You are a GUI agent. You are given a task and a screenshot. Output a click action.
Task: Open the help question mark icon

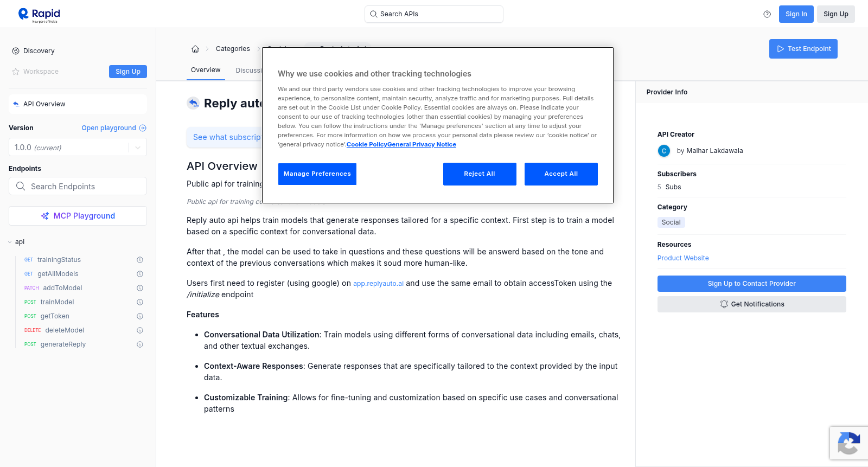coord(767,14)
